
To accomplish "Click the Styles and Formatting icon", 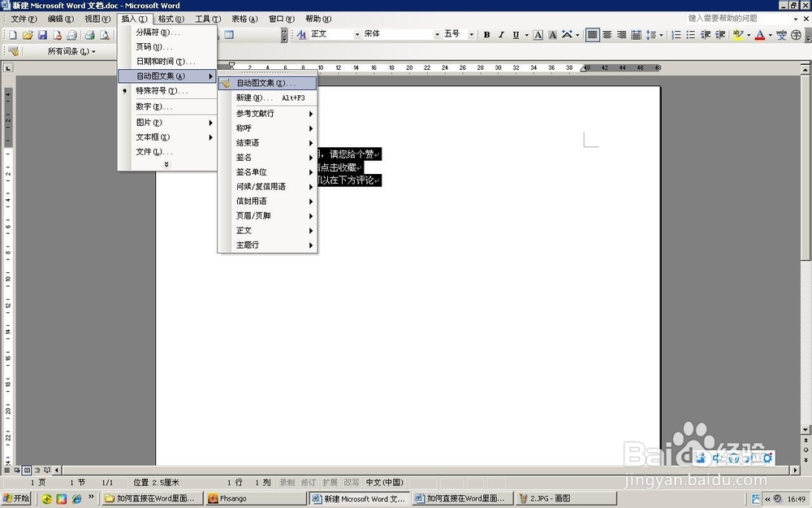I will tap(301, 35).
